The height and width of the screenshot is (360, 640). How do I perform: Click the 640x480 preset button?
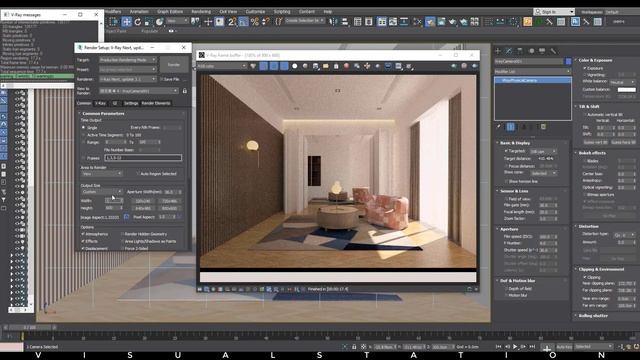coord(142,208)
